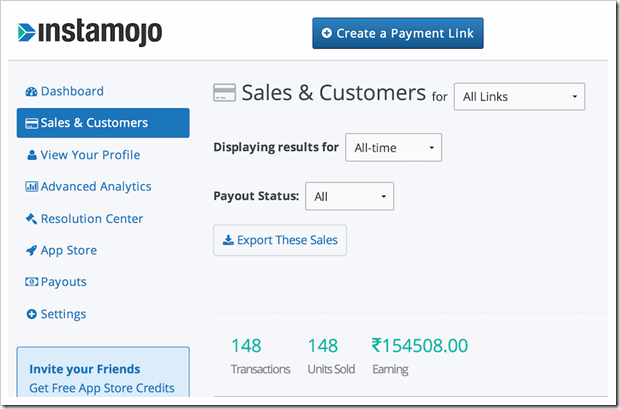The image size is (620, 409).
Task: Follow Get Free App Store Credits link
Action: (102, 388)
